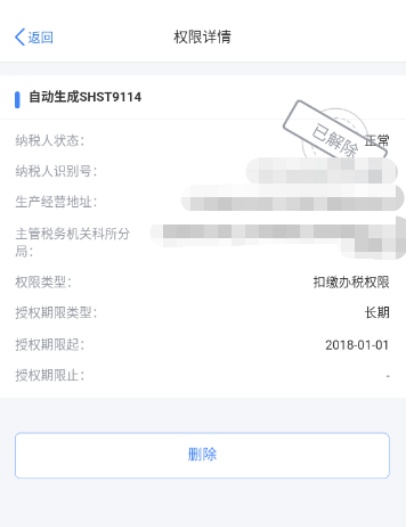
Task: Click the 已解除 stamp icon
Action: click(x=334, y=131)
